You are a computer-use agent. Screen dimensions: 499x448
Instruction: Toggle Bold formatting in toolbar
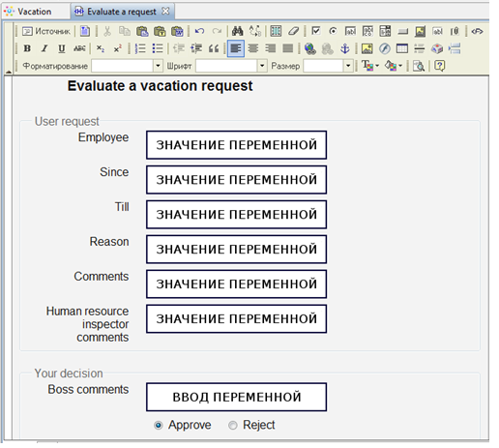click(27, 48)
